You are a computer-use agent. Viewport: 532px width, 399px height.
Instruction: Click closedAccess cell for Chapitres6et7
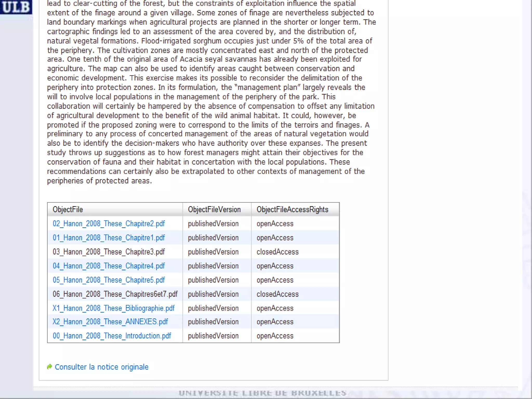click(x=277, y=294)
